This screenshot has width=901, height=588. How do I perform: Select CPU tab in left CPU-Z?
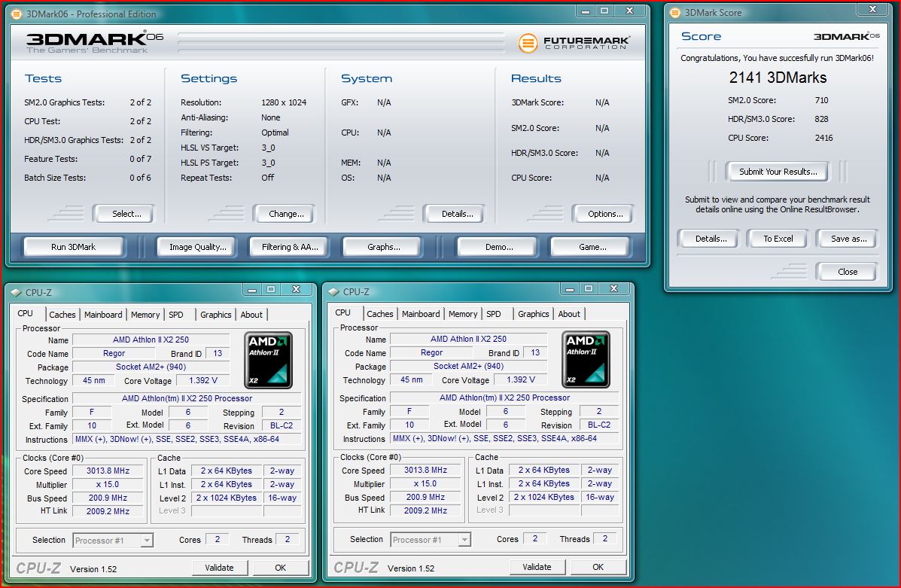pos(26,313)
